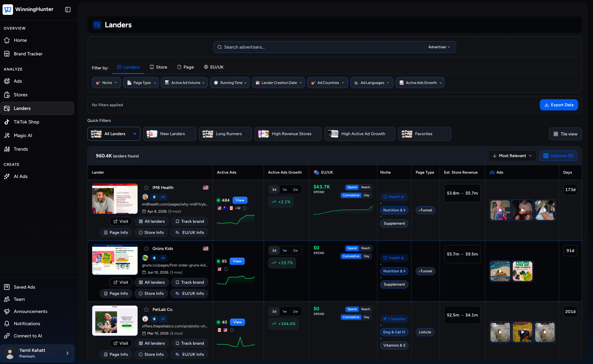The image size is (593, 364).
Task: Favorite IM8 Health with star icon
Action: coord(146,188)
